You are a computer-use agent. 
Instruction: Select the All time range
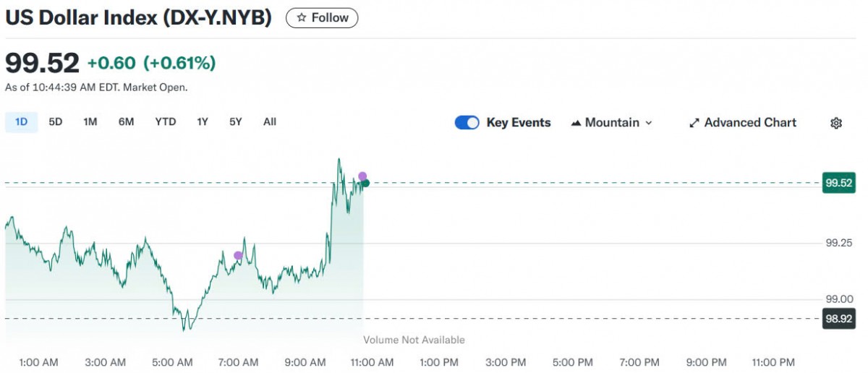[x=270, y=122]
